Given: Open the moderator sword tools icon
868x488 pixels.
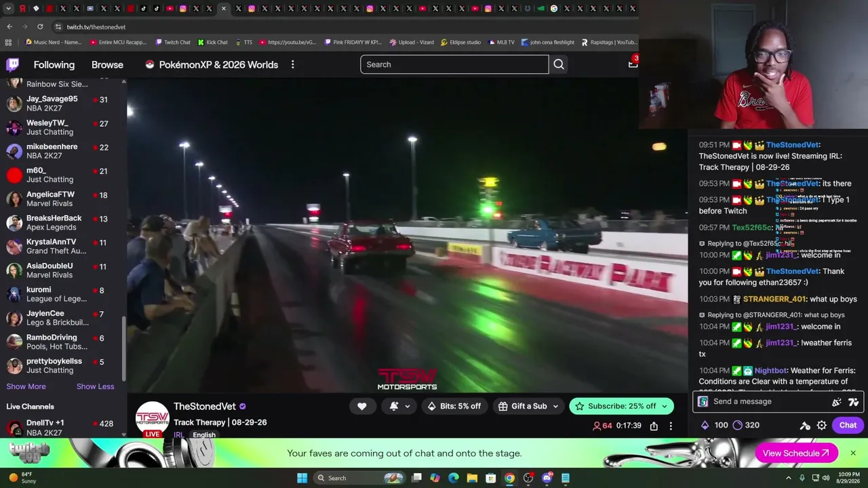Looking at the screenshot, I should pyautogui.click(x=805, y=426).
